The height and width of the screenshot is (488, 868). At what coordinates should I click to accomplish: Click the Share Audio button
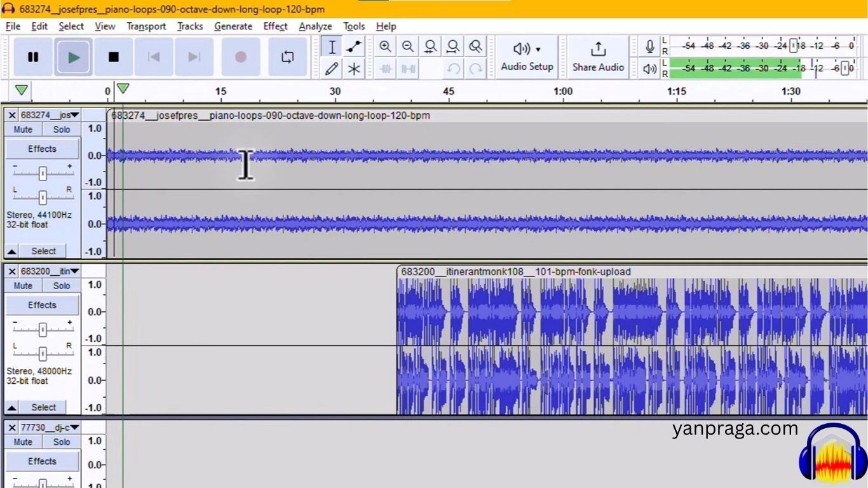pyautogui.click(x=598, y=57)
